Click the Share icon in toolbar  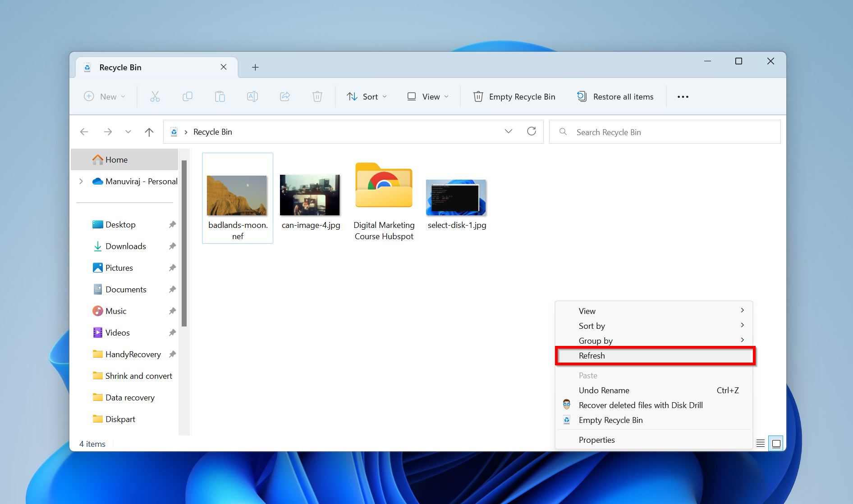coord(284,96)
